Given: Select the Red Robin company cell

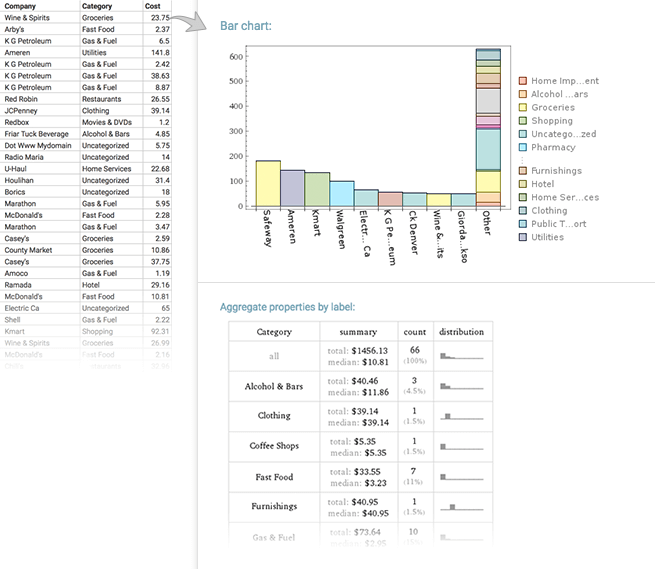Looking at the screenshot, I should coord(22,100).
